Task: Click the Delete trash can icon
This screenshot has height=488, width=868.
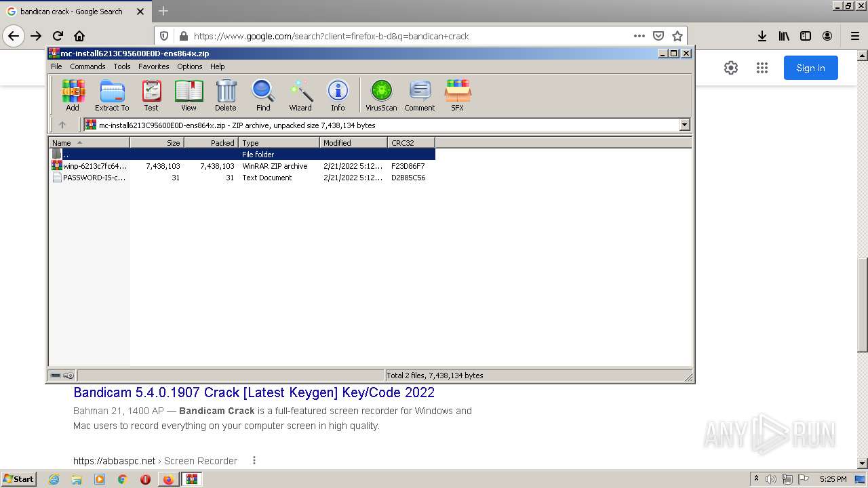Action: tap(226, 95)
